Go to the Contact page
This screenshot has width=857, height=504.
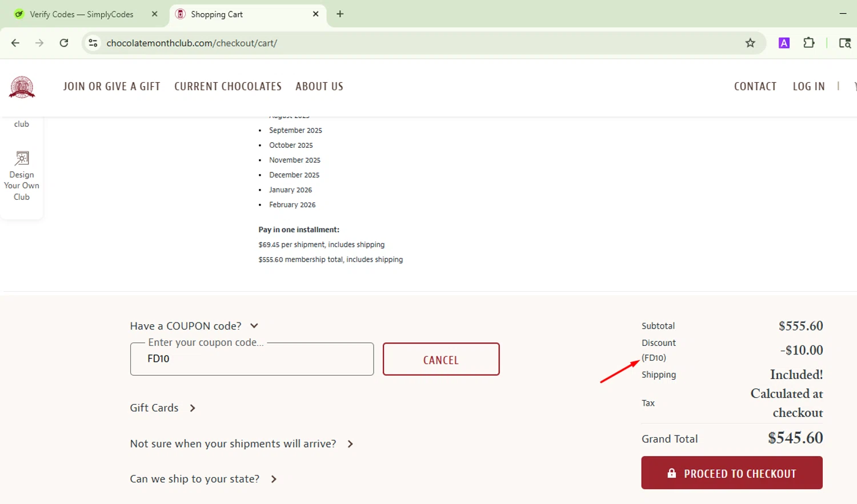coord(755,86)
